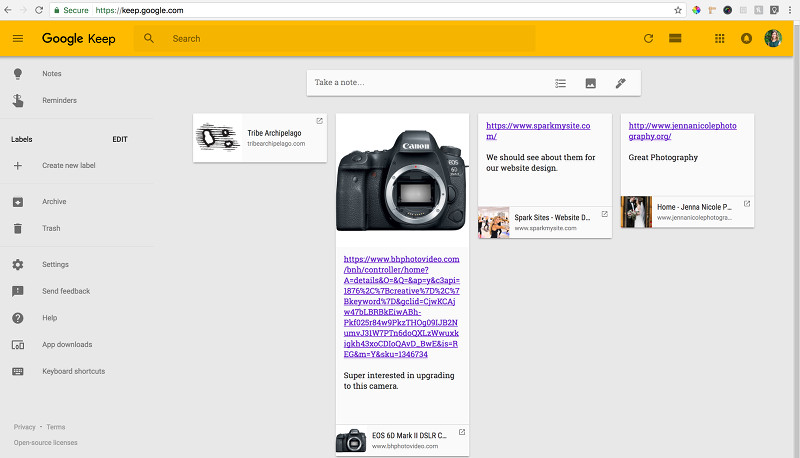This screenshot has height=458, width=800.
Task: Open Keyboard shortcuts from the sidebar
Action: (73, 371)
